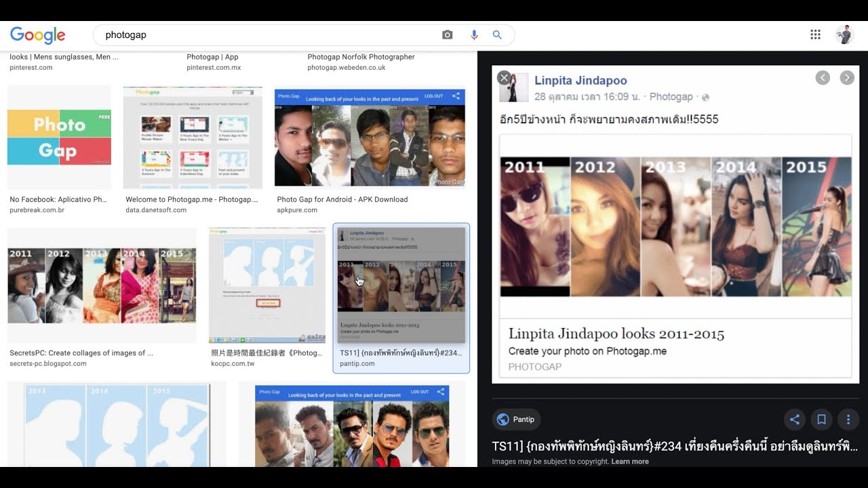Open search by image camera icon
The image size is (868, 488).
[447, 35]
